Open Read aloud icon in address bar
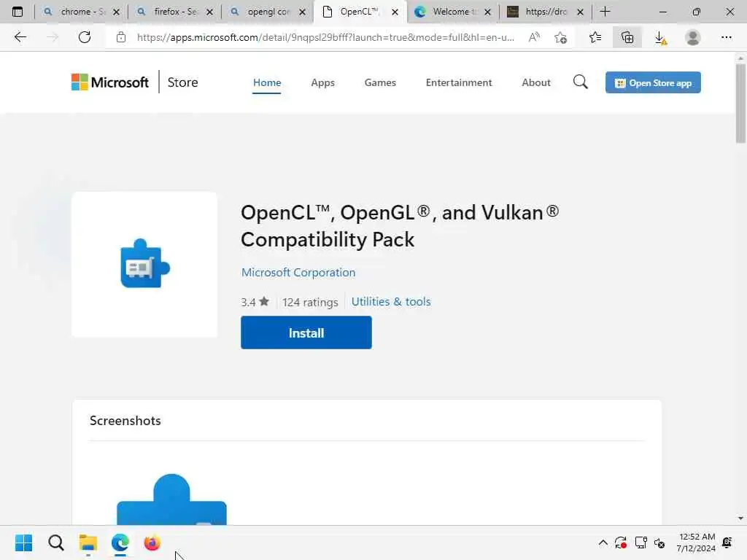Screen dimensions: 747x560 tap(534, 37)
